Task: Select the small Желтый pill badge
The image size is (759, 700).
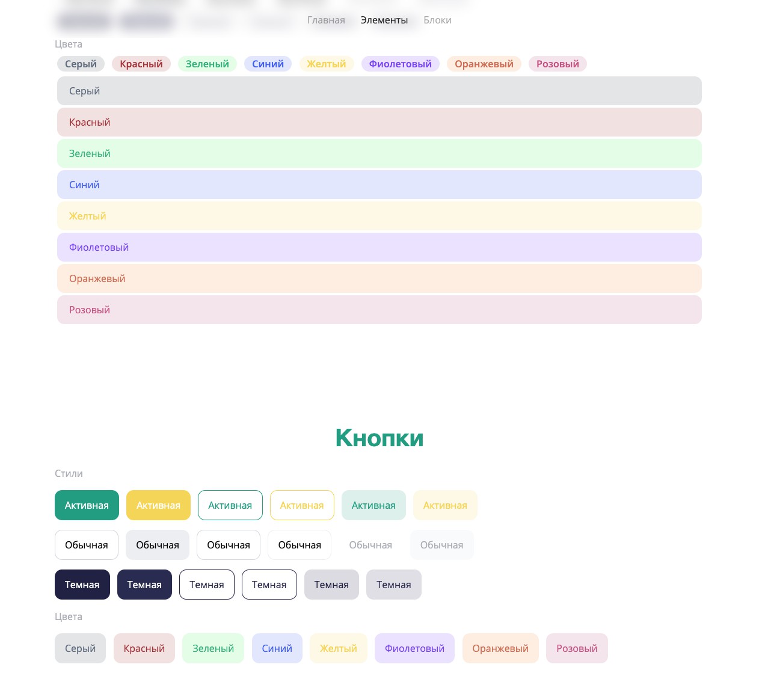Action: [x=327, y=64]
